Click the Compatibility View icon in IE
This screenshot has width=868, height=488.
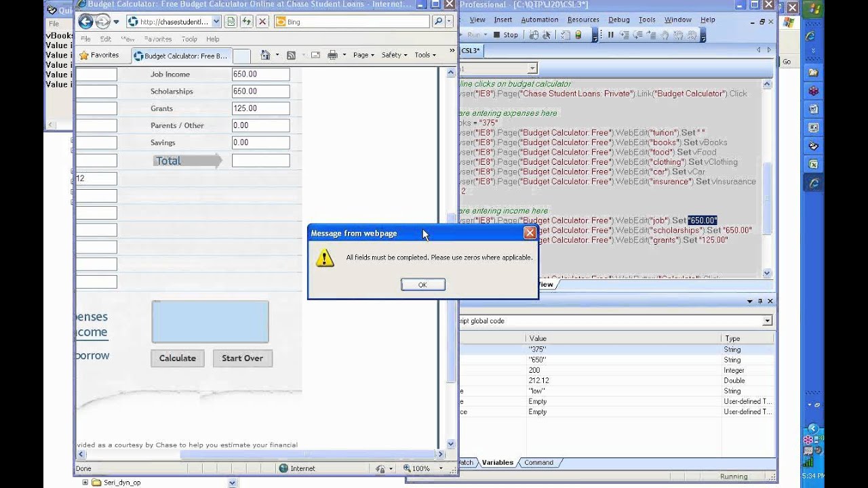[231, 22]
